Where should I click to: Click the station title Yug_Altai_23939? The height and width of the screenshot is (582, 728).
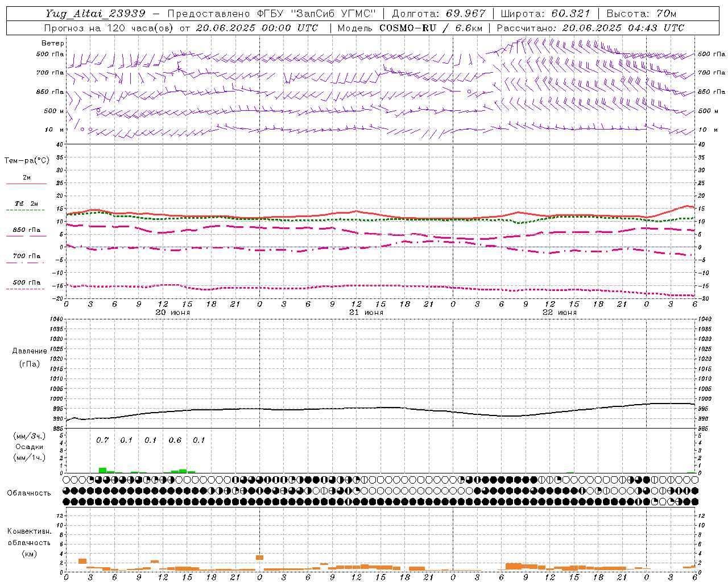(96, 14)
